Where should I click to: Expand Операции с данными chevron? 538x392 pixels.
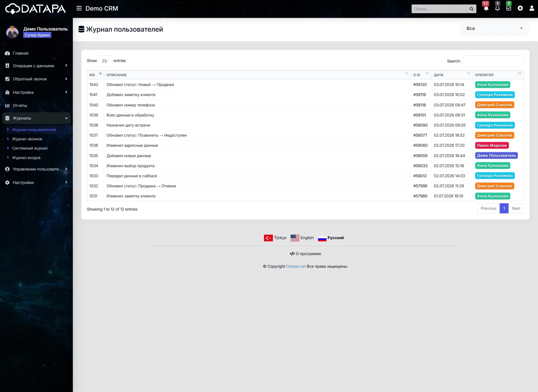66,66
